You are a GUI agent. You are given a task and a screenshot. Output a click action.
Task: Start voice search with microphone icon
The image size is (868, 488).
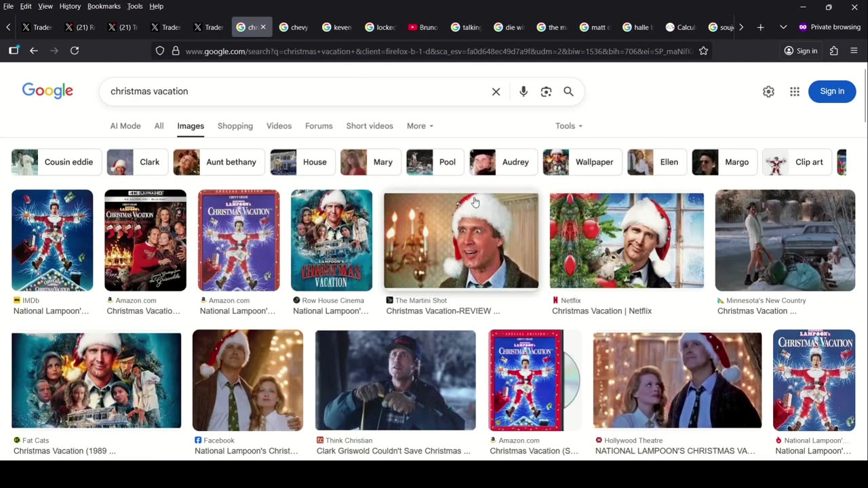coord(524,91)
